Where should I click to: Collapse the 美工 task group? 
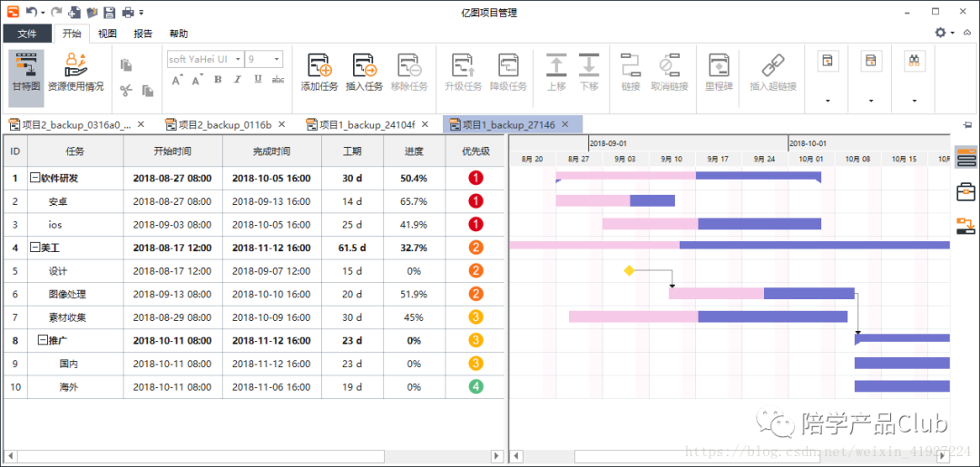pyautogui.click(x=34, y=248)
